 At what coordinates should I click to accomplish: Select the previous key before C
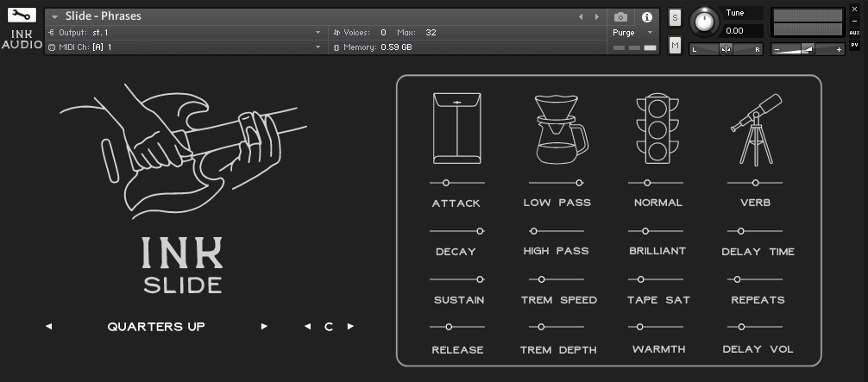pyautogui.click(x=308, y=327)
